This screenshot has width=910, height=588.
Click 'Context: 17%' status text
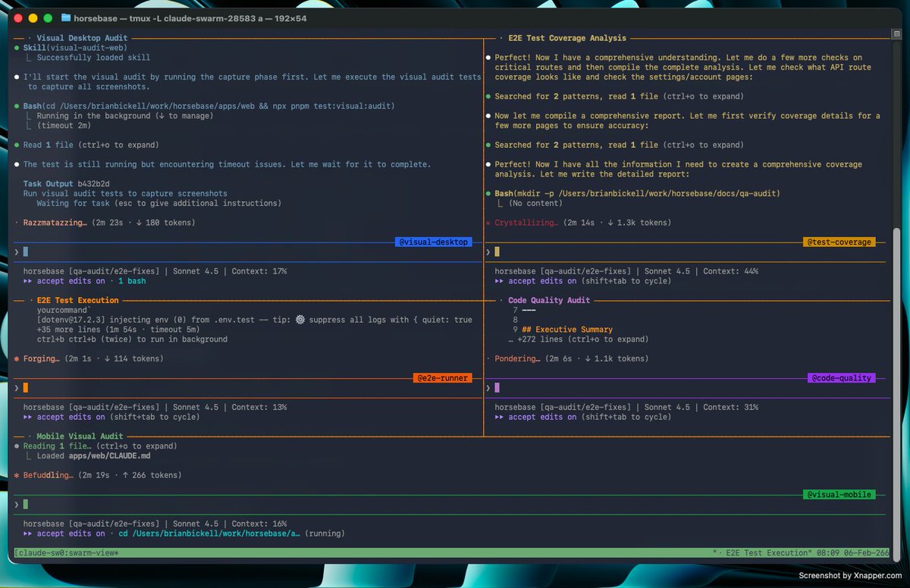click(259, 271)
